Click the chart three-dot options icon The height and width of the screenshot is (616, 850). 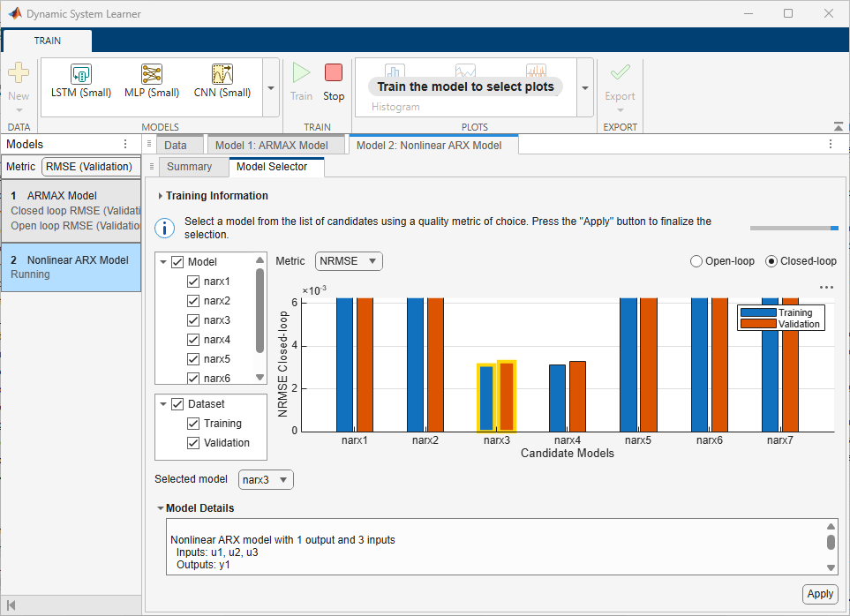coord(826,287)
